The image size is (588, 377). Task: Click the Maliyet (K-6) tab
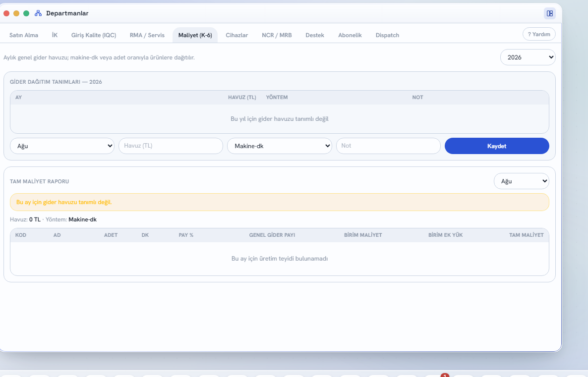(x=195, y=35)
